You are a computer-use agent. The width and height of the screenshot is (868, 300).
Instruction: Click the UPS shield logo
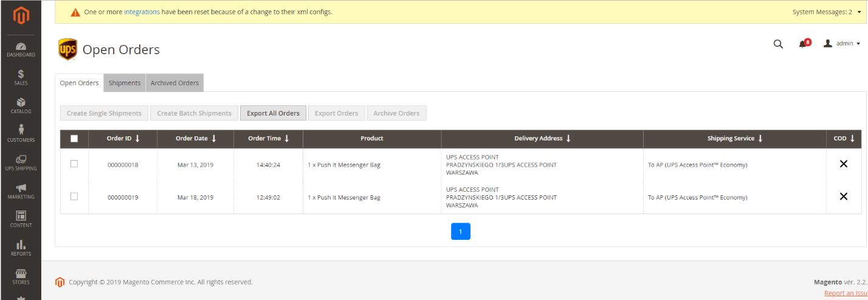67,49
